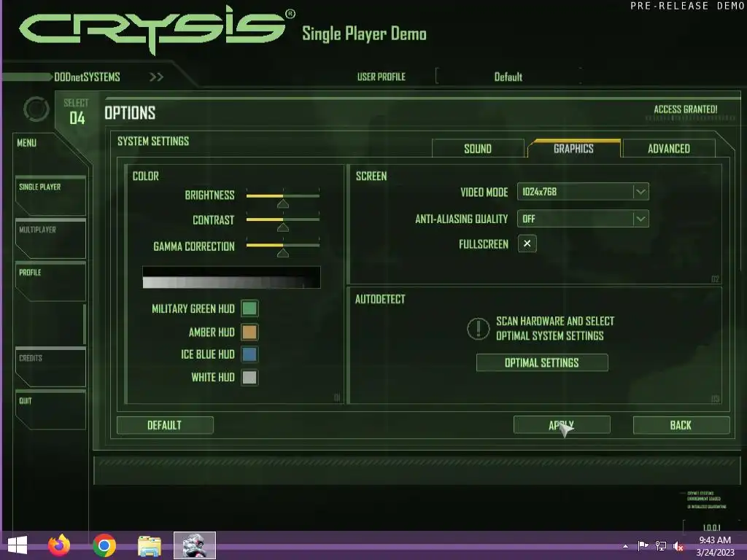This screenshot has width=747, height=560.
Task: Click the Default button
Action: click(165, 425)
